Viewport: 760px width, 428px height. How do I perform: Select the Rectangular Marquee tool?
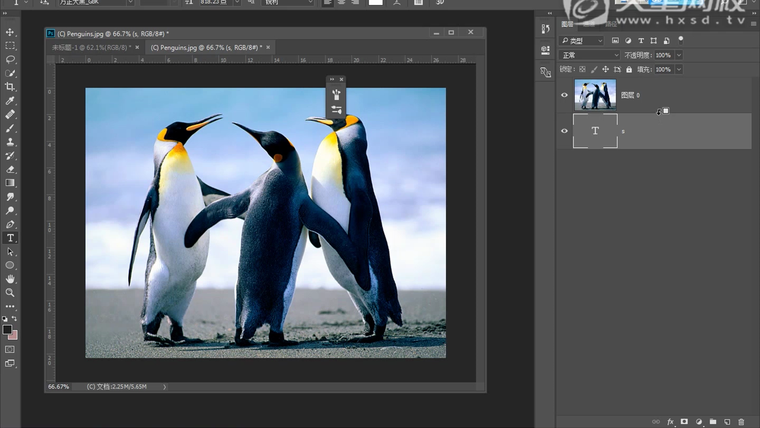[10, 46]
